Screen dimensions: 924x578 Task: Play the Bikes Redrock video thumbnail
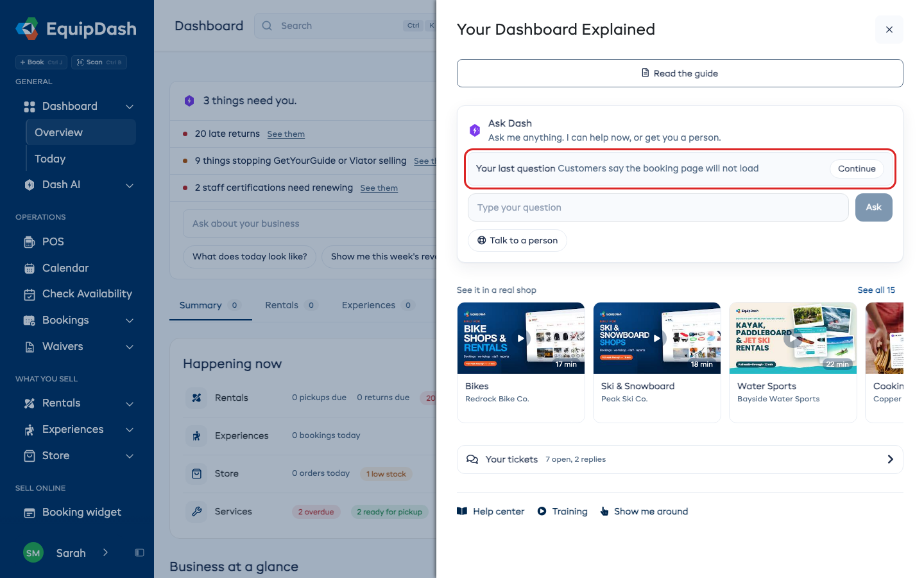click(521, 338)
